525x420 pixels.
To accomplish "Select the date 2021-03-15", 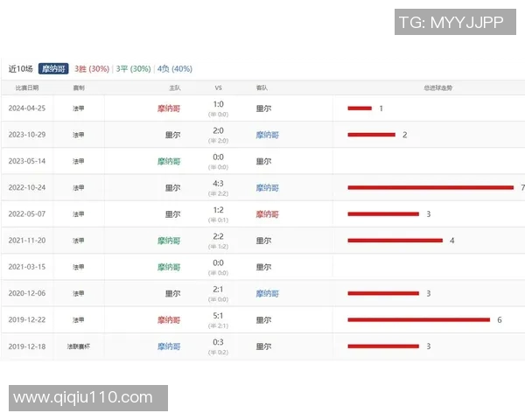I will (x=27, y=267).
